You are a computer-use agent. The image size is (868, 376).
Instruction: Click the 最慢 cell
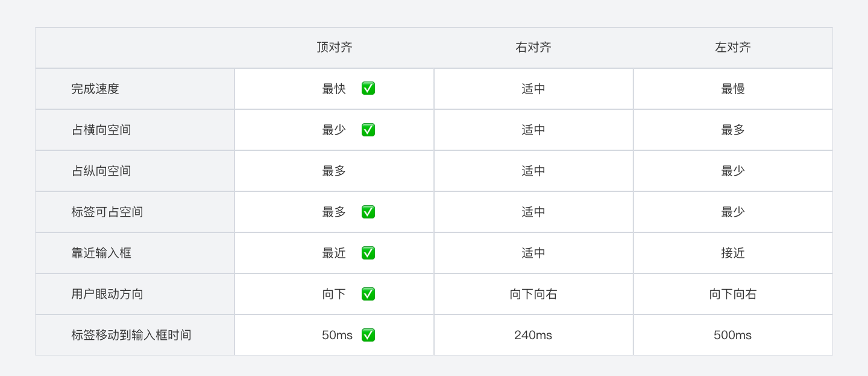(732, 89)
